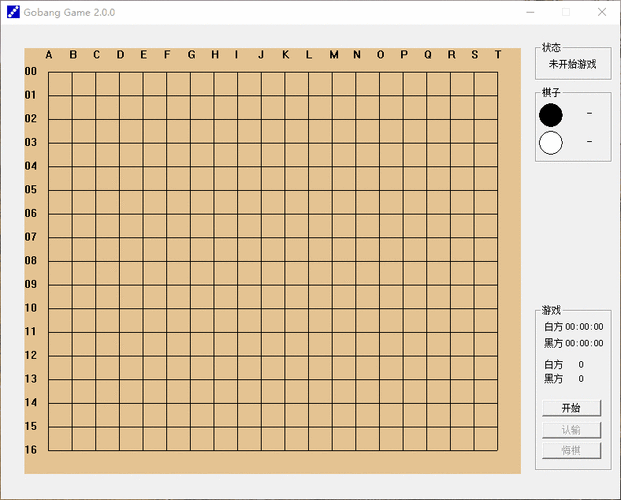Place a stone at intersection M11
Viewport: 621px width, 500px height.
[332, 332]
